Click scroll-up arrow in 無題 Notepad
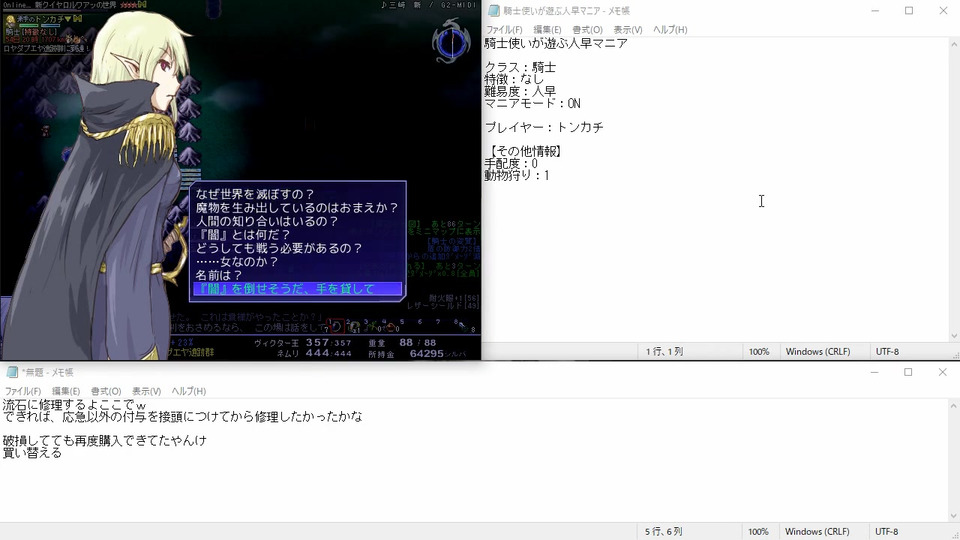 point(954,405)
